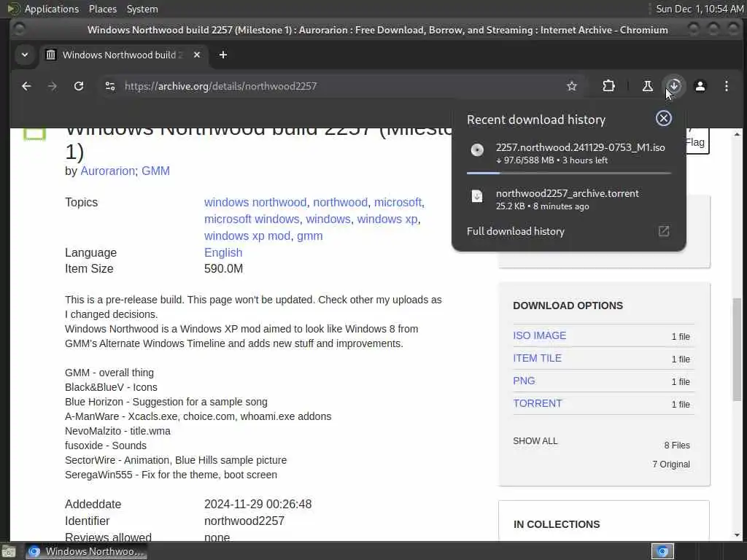Go back to the previous page

coord(27,86)
